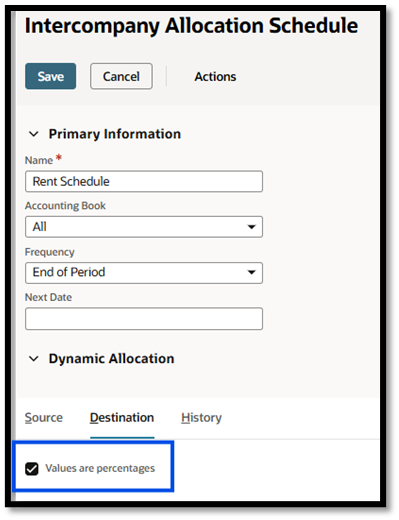Click the Name field label

[x=39, y=160]
